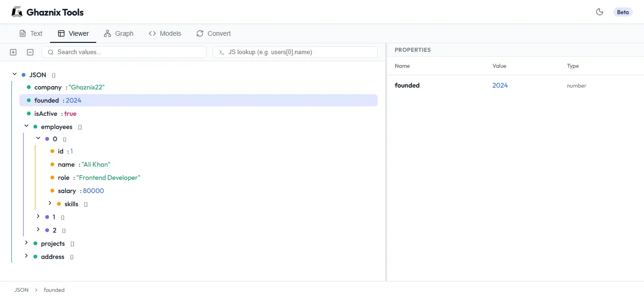Click the Convert refresh icon

pos(199,33)
